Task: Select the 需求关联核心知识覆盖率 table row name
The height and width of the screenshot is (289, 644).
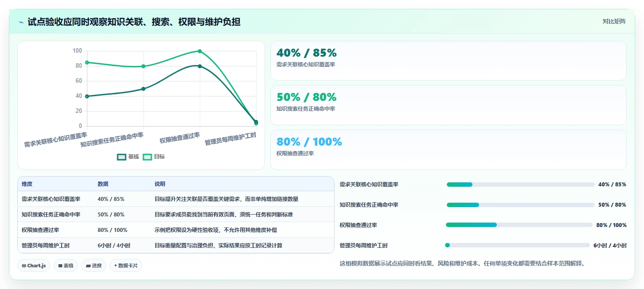Action: click(x=51, y=199)
